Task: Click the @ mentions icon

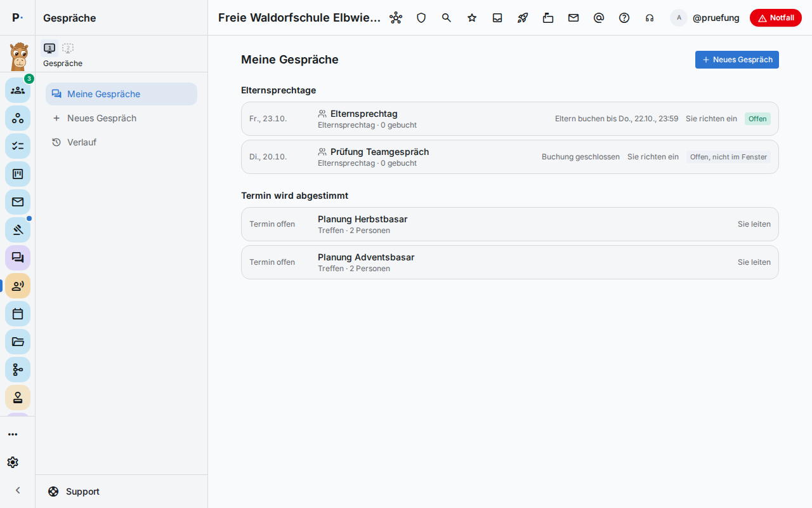Action: point(599,18)
